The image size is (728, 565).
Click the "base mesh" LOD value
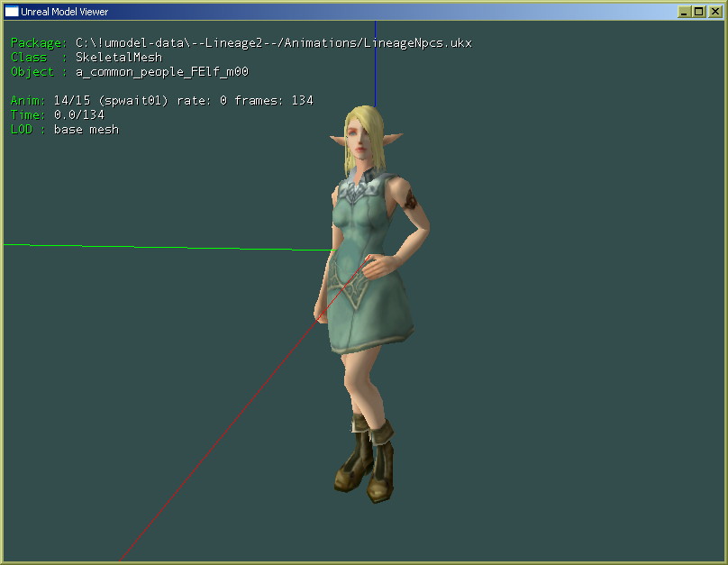tap(86, 130)
